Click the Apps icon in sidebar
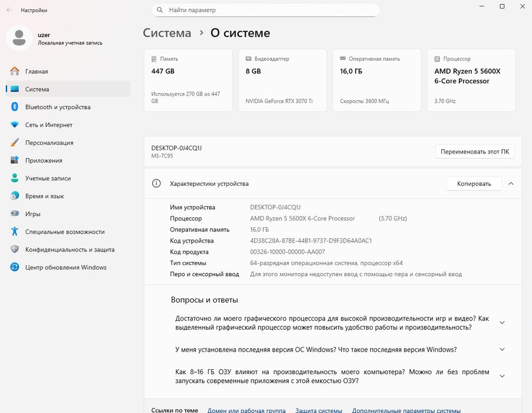This screenshot has width=532, height=413. 15,160
